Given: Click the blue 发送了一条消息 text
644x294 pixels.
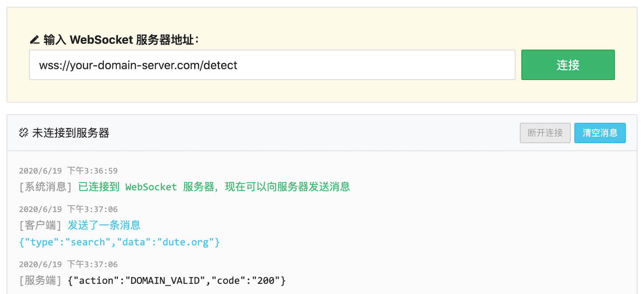Looking at the screenshot, I should click(x=104, y=225).
